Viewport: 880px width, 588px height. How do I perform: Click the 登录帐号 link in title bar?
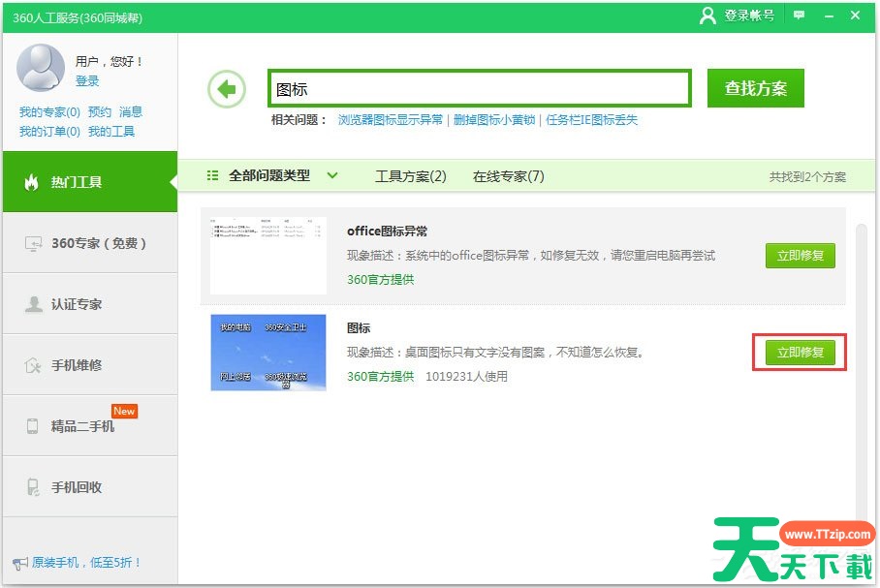pos(738,15)
